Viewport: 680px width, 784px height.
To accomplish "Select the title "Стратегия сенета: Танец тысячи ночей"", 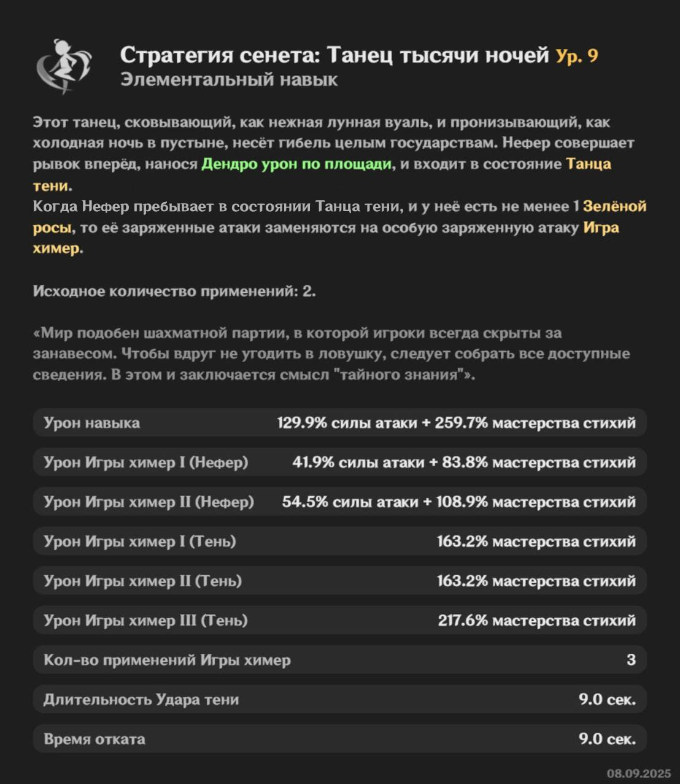I will point(334,55).
